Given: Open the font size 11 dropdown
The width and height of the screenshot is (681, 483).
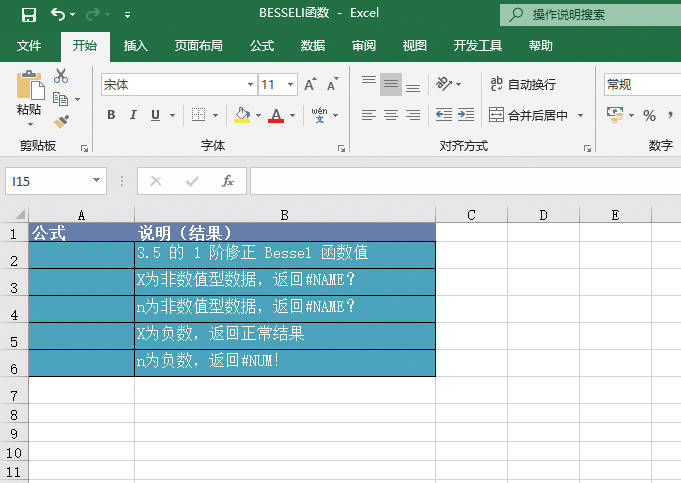Looking at the screenshot, I should [x=291, y=85].
